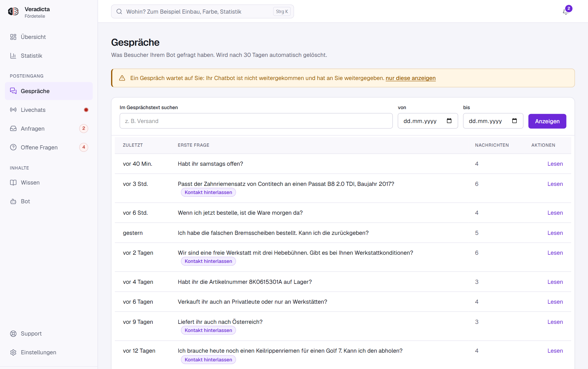Click 'Kontakt hinterlassen' tag under Zahnriemensatz row
This screenshot has width=588, height=369.
208,192
